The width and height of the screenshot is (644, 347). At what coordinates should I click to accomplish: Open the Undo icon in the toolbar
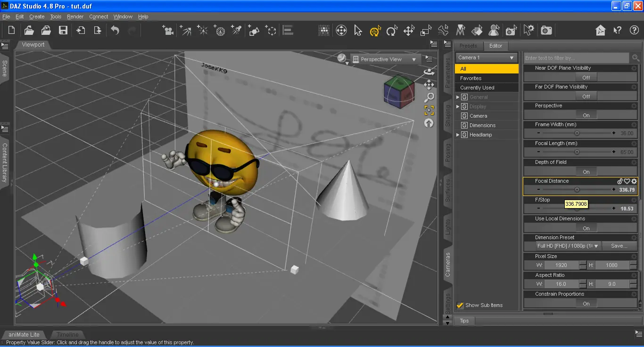(115, 30)
